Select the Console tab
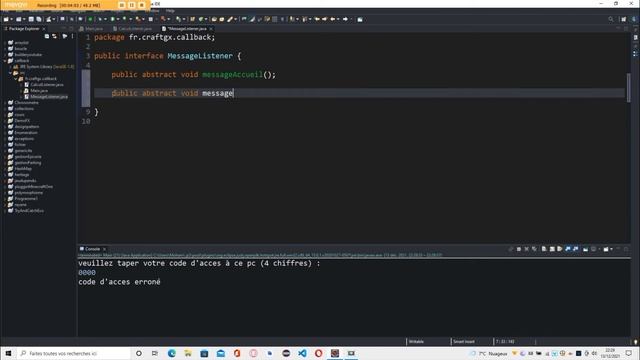This screenshot has width=640, height=360. click(x=93, y=249)
